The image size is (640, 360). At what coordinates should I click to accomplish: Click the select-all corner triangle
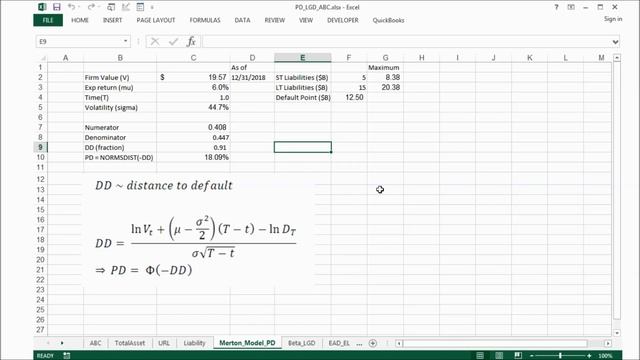click(43, 58)
